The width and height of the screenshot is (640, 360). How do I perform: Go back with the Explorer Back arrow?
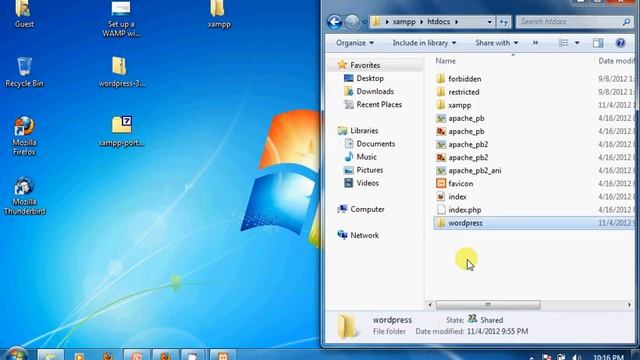click(x=334, y=22)
